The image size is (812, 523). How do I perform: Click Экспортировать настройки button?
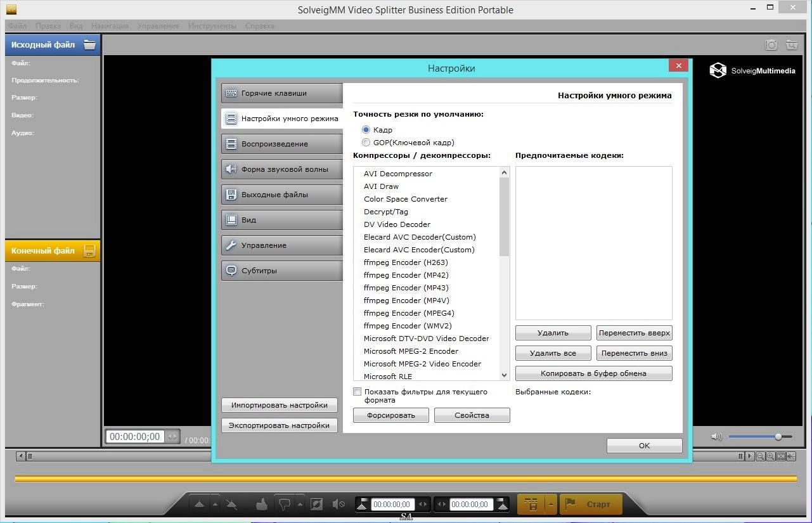(x=280, y=425)
